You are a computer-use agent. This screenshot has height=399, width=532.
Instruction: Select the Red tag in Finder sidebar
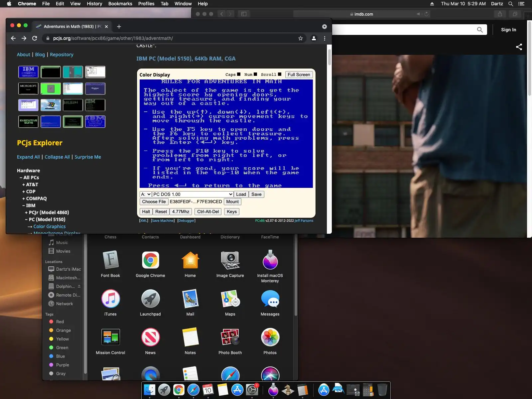tap(60, 322)
